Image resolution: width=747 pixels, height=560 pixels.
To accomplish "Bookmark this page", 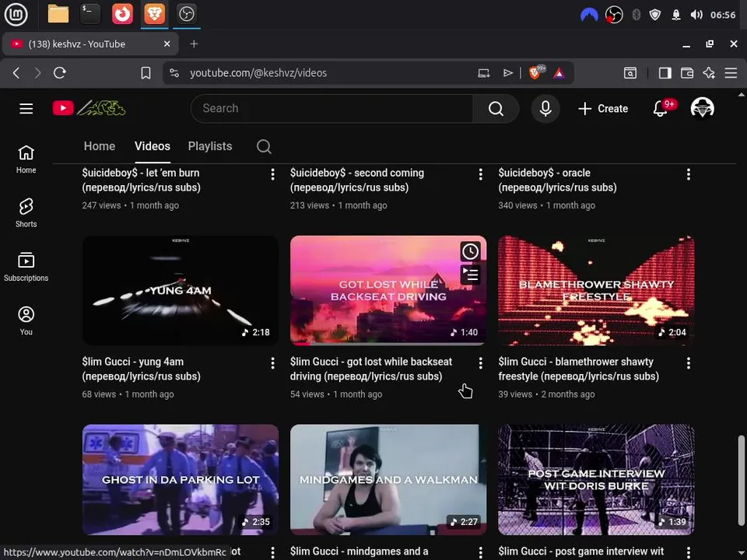I will [x=146, y=73].
